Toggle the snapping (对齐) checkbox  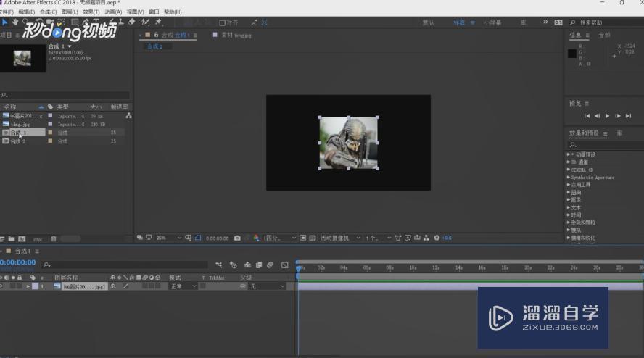223,22
